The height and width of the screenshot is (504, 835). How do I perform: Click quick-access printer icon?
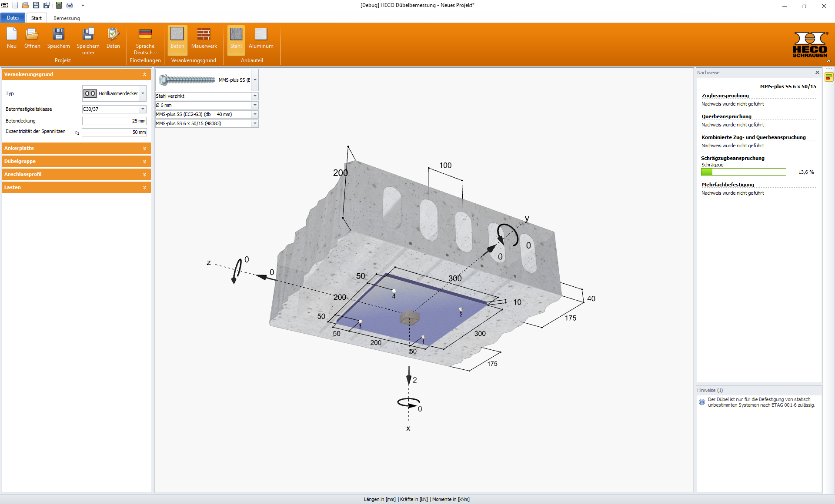(x=70, y=5)
